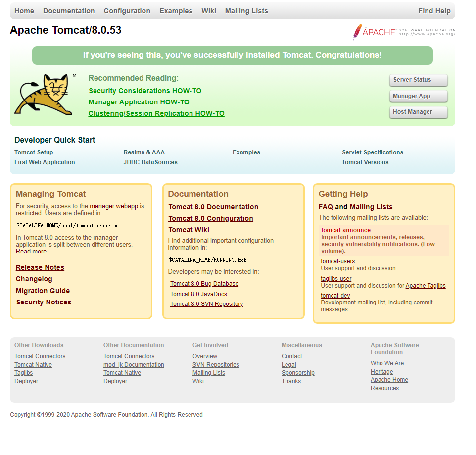The height and width of the screenshot is (455, 476).
Task: Open Clustering/Session Replication HOW-TO link
Action: 156,113
